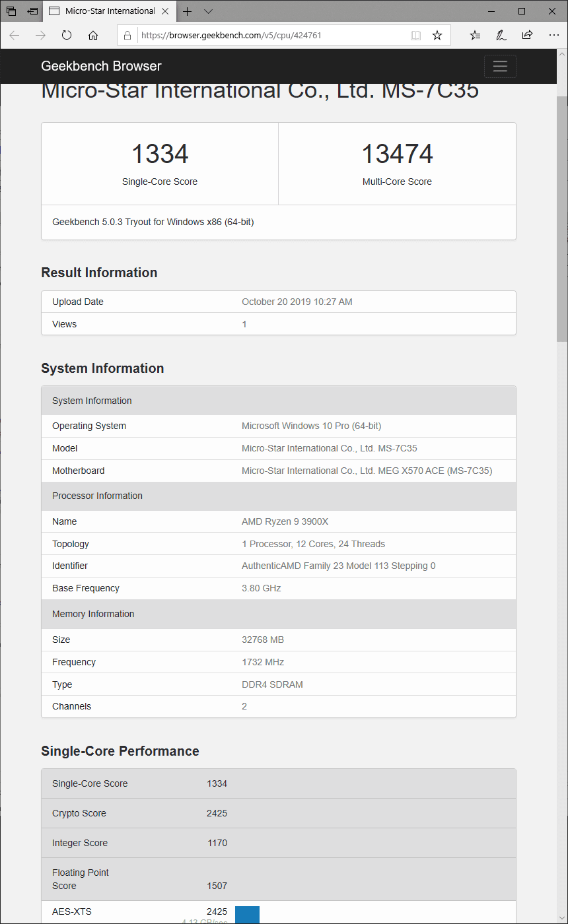Click the Geekbench Browser brand link
Viewport: 568px width, 924px height.
point(101,66)
